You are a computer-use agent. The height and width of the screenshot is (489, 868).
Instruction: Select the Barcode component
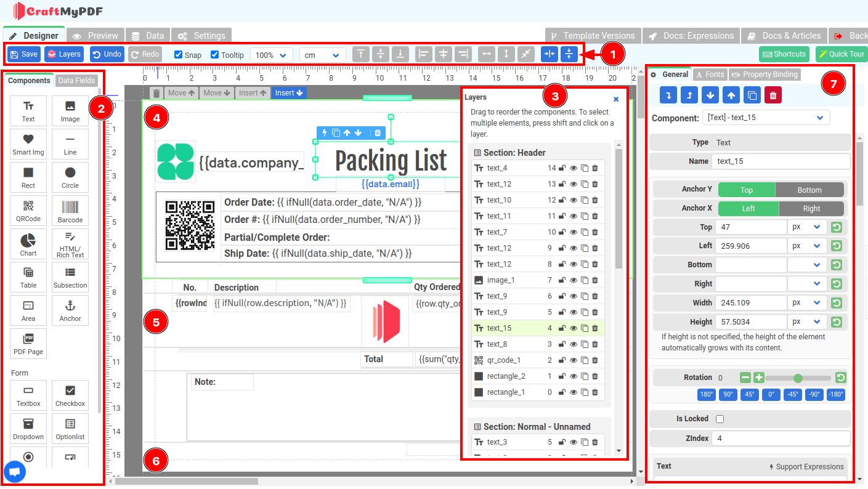pos(70,211)
